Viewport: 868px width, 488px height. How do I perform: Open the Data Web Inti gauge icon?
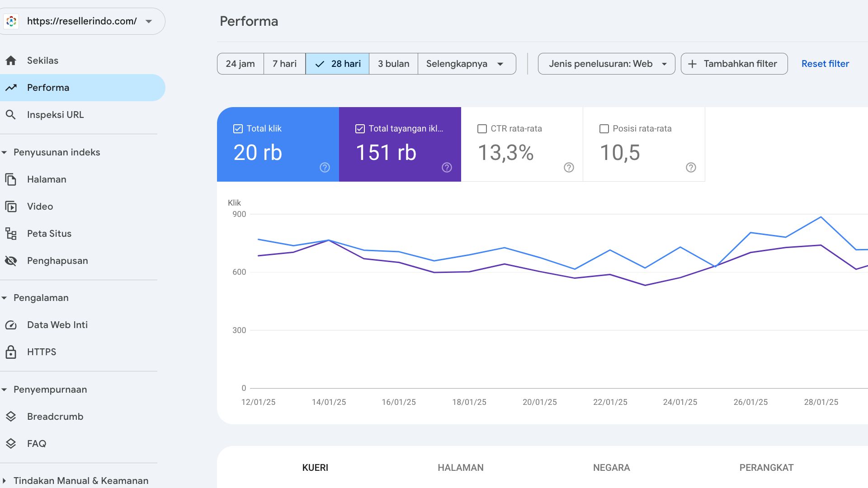point(11,325)
